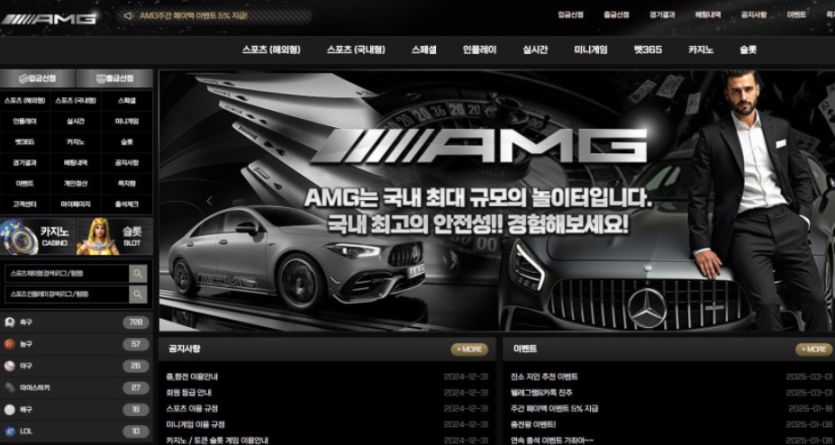Select 개인정산 in the sidebar grid
The width and height of the screenshot is (835, 445).
click(x=76, y=184)
